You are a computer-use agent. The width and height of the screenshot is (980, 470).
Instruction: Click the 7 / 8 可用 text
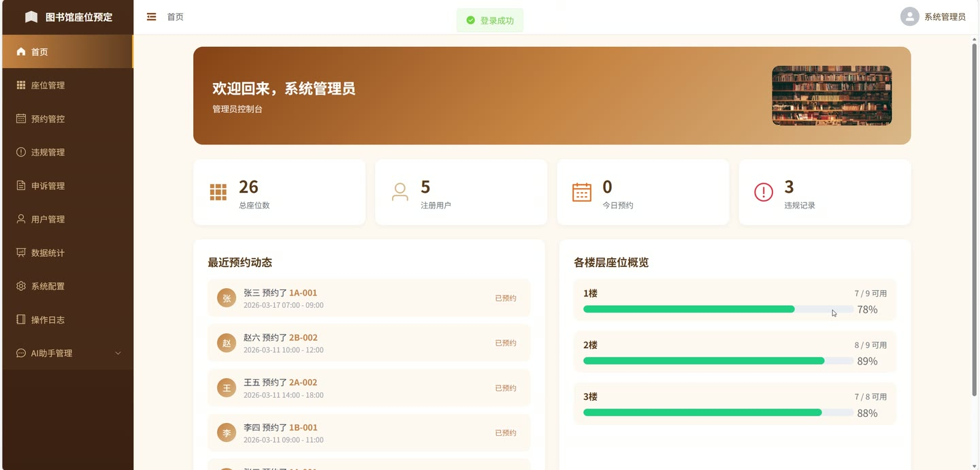(x=870, y=397)
